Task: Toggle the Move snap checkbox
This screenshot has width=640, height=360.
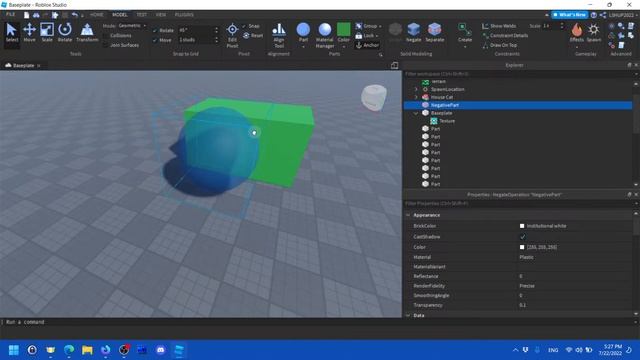Action: pos(155,40)
